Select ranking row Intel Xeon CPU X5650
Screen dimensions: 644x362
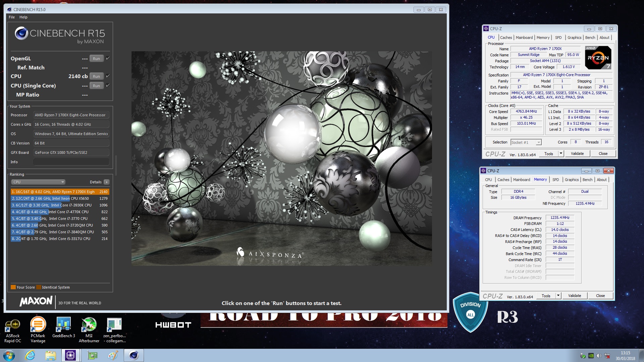click(60, 198)
